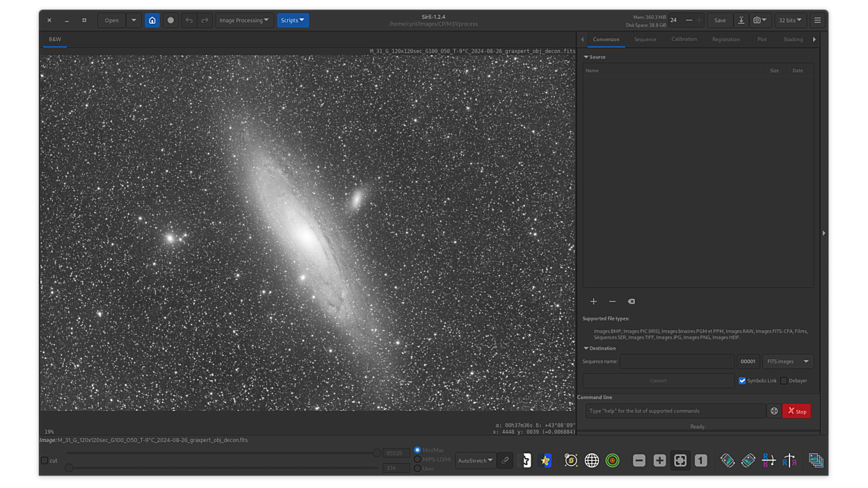Enable the Debayer checkbox
Image resolution: width=868 pixels, height=488 pixels.
point(784,381)
